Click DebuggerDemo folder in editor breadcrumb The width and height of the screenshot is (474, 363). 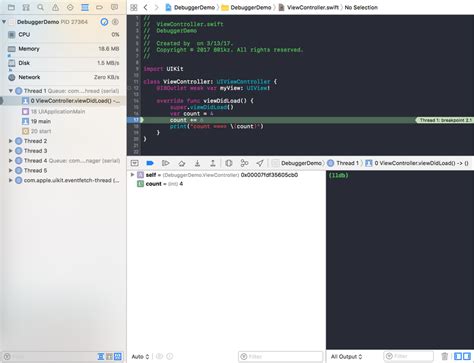pos(246,7)
